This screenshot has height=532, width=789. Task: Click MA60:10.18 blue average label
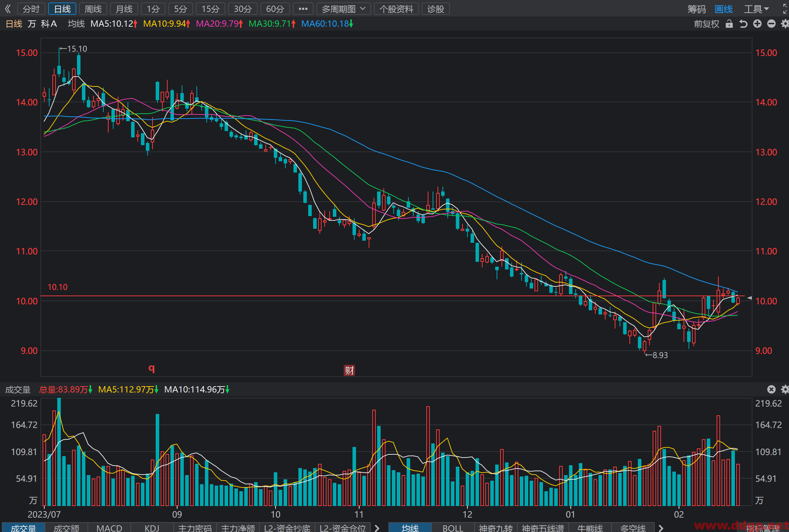(327, 24)
